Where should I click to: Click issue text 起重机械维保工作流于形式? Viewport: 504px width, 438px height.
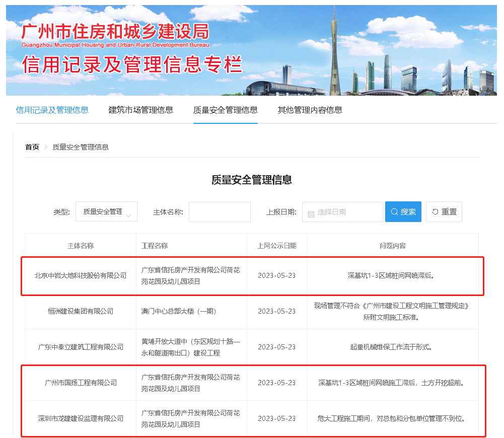(x=391, y=347)
